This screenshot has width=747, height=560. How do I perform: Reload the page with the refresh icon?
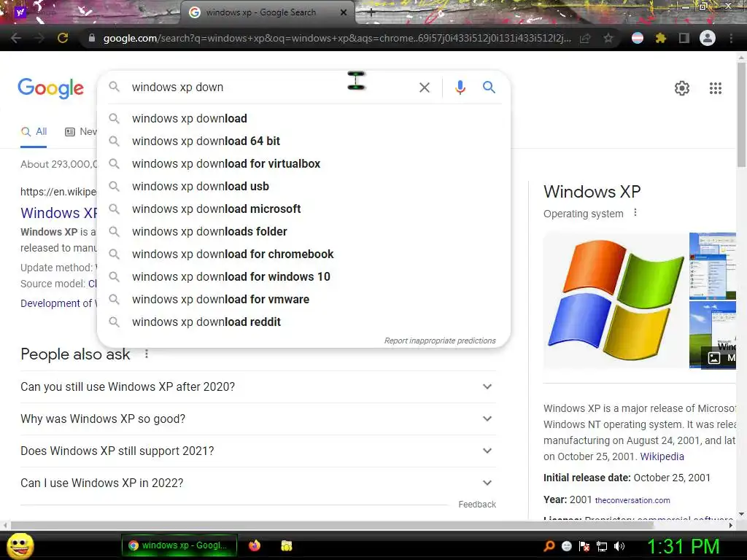point(63,38)
